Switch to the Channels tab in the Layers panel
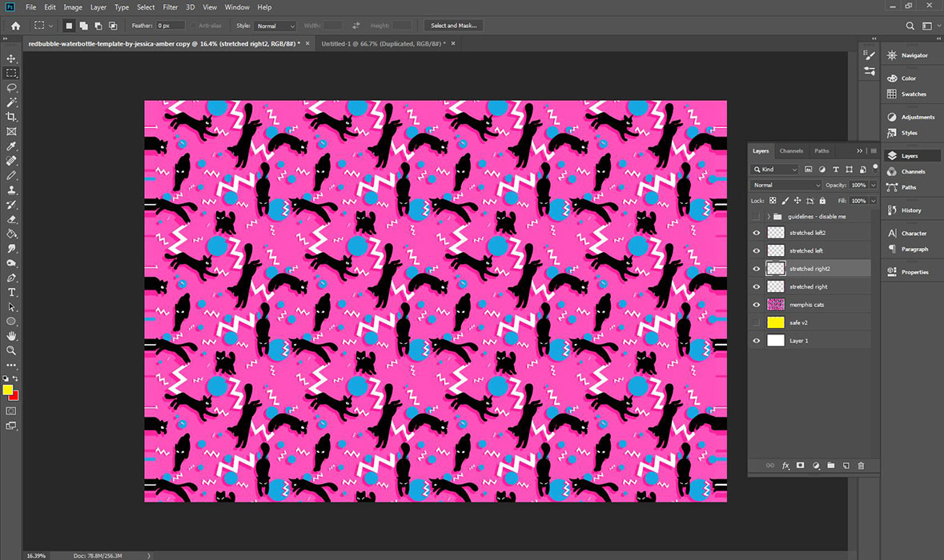The width and height of the screenshot is (944, 560). coord(791,151)
